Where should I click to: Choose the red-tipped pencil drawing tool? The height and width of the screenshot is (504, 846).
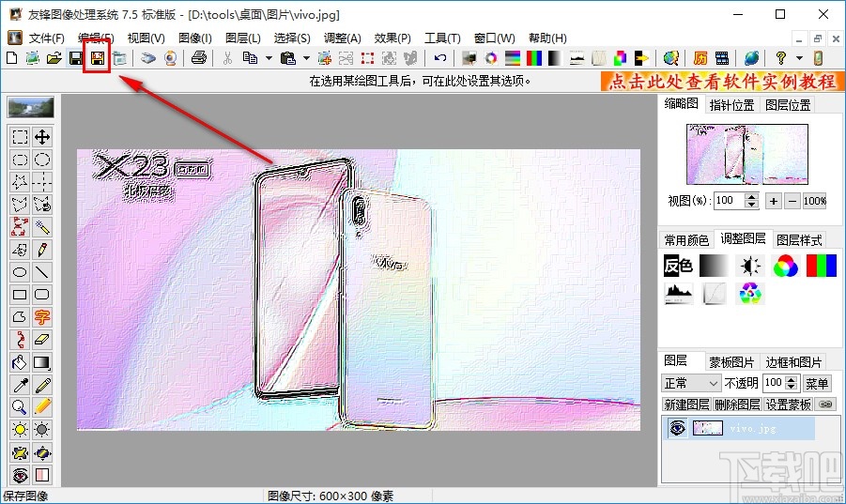[42, 250]
